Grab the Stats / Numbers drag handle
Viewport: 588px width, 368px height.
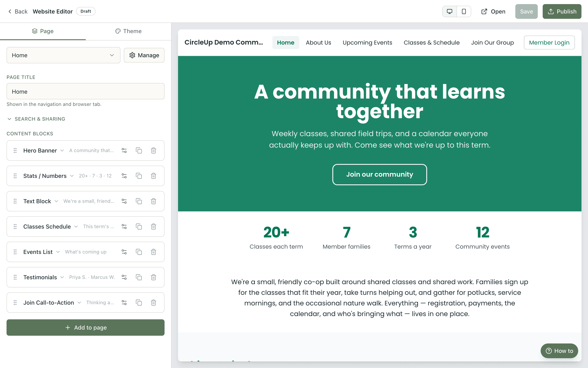coord(15,176)
